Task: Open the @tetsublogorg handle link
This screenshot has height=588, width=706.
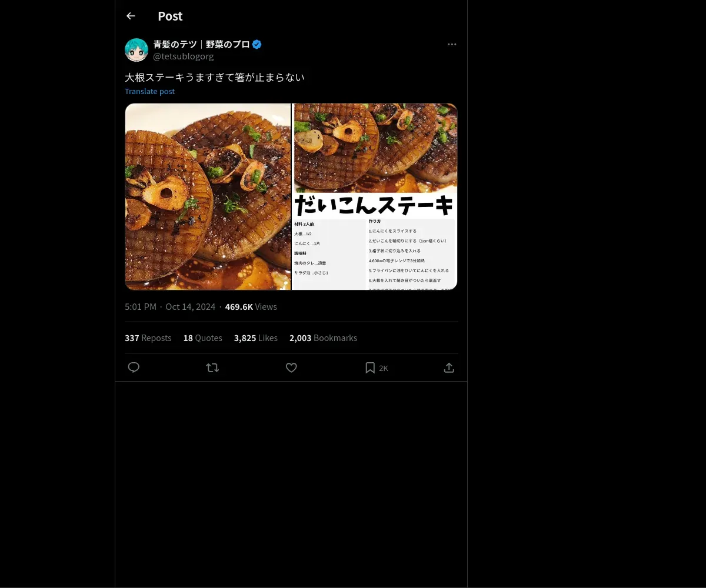Action: coord(183,56)
